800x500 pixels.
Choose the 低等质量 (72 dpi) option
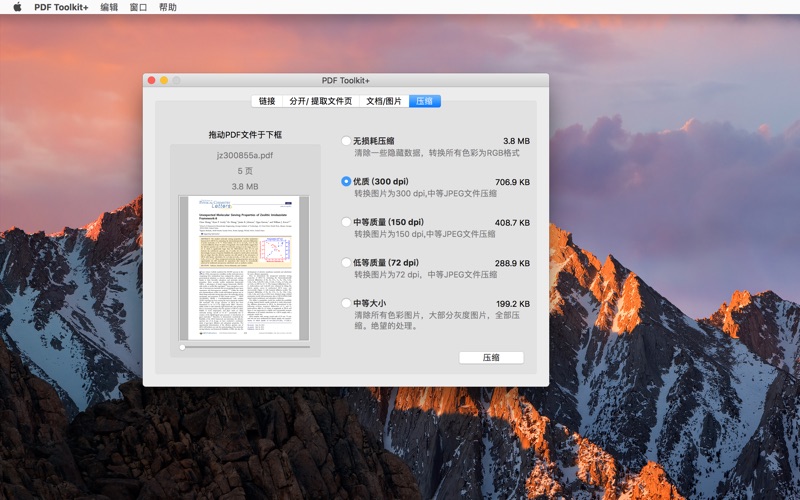[346, 262]
